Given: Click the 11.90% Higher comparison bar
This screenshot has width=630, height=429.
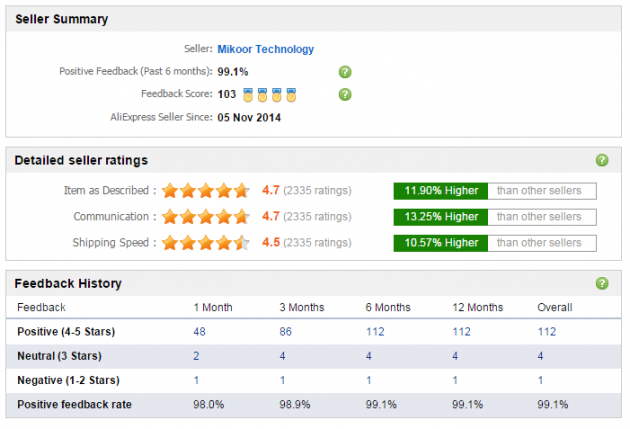Looking at the screenshot, I should [441, 191].
